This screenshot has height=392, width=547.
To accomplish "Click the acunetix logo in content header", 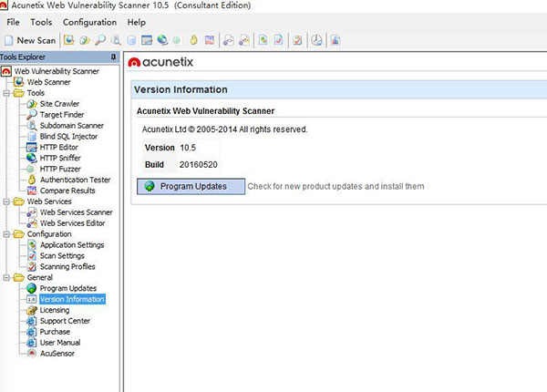I will 160,62.
